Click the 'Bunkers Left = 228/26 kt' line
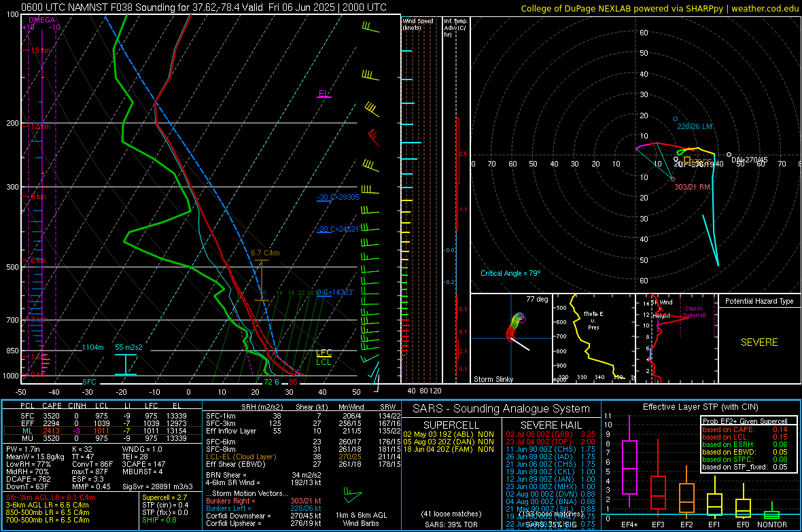This screenshot has height=532, width=802. [x=264, y=508]
